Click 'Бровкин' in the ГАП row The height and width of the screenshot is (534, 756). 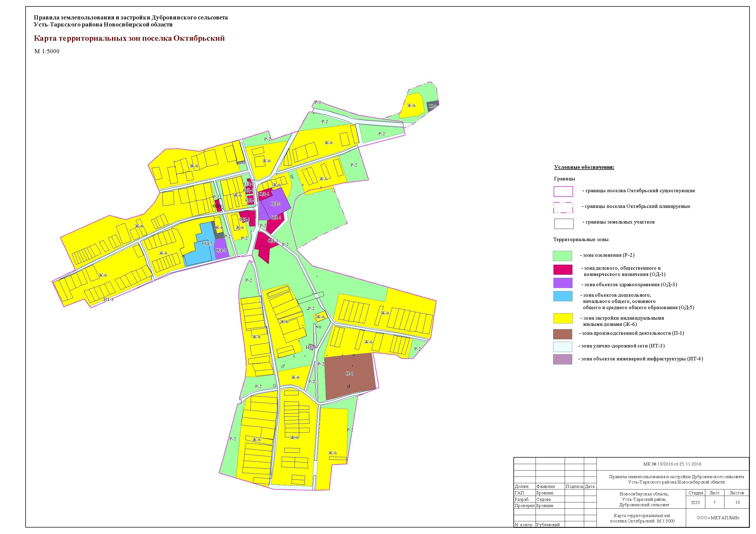coord(550,493)
